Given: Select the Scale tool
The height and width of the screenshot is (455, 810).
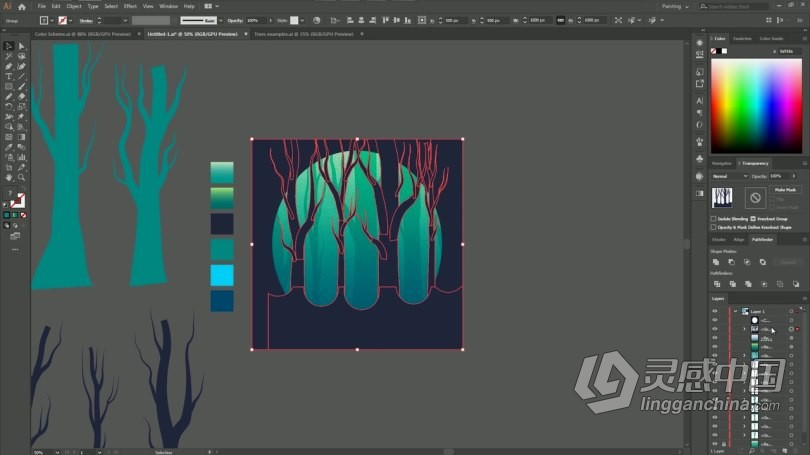Looking at the screenshot, I should pos(22,106).
